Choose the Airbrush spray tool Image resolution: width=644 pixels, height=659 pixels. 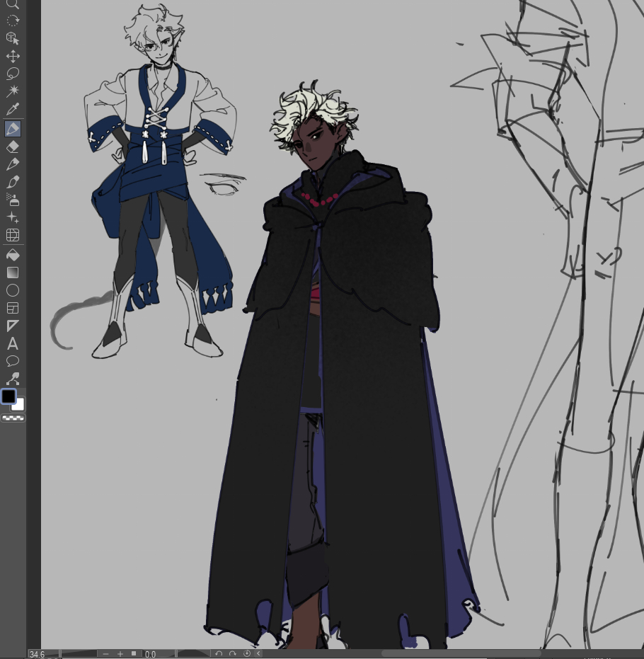(x=13, y=200)
